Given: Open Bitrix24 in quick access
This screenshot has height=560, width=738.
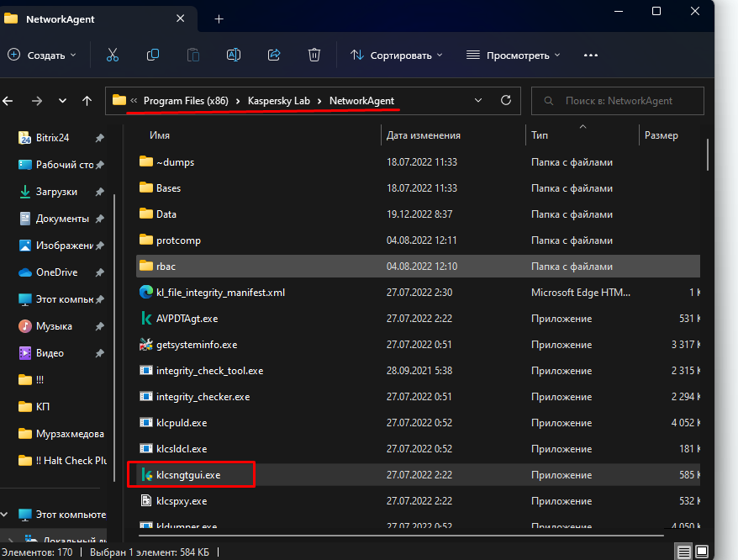Looking at the screenshot, I should (x=53, y=138).
